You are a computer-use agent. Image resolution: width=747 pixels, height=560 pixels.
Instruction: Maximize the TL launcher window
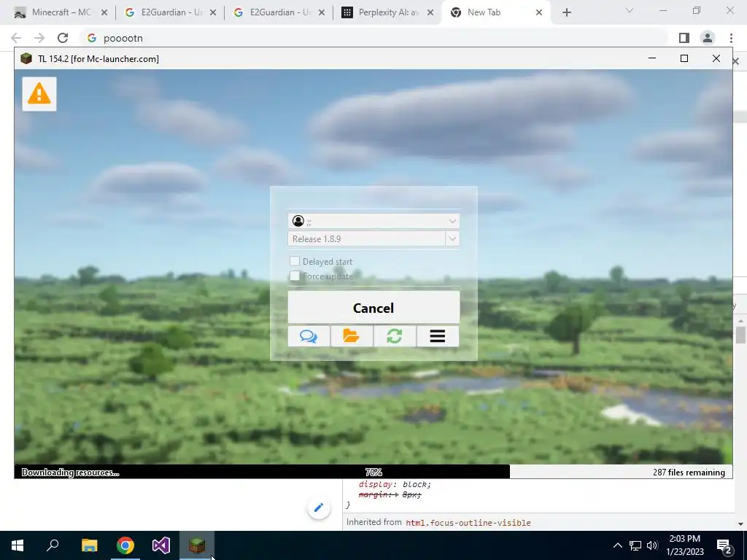[x=684, y=58]
